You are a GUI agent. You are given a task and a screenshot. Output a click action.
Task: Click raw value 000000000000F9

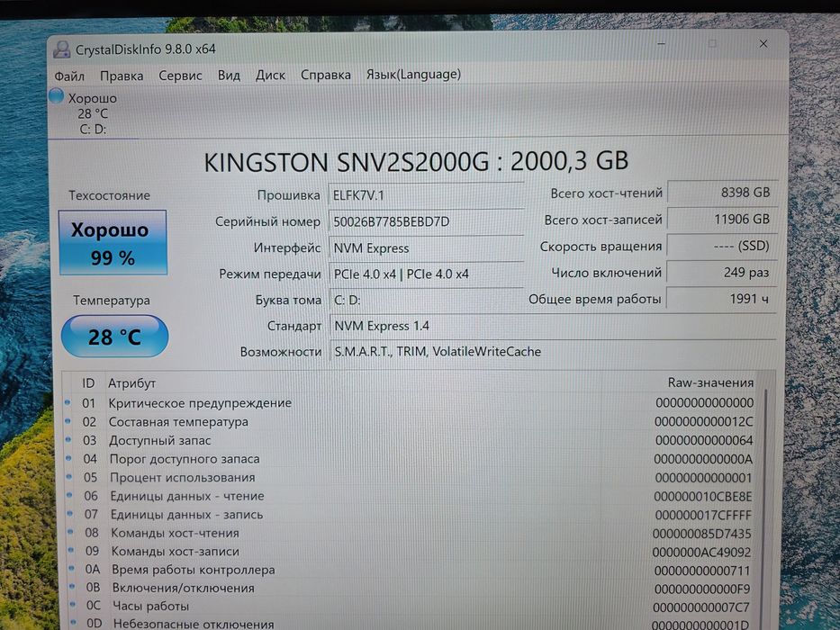701,589
